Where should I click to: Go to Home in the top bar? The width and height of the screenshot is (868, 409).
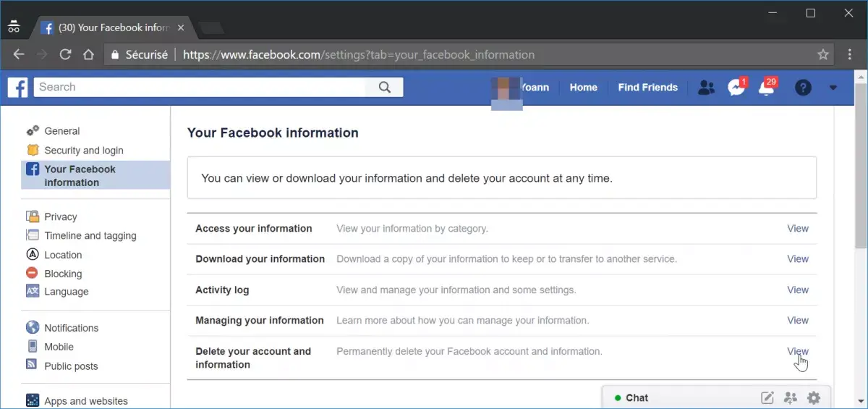(x=583, y=88)
